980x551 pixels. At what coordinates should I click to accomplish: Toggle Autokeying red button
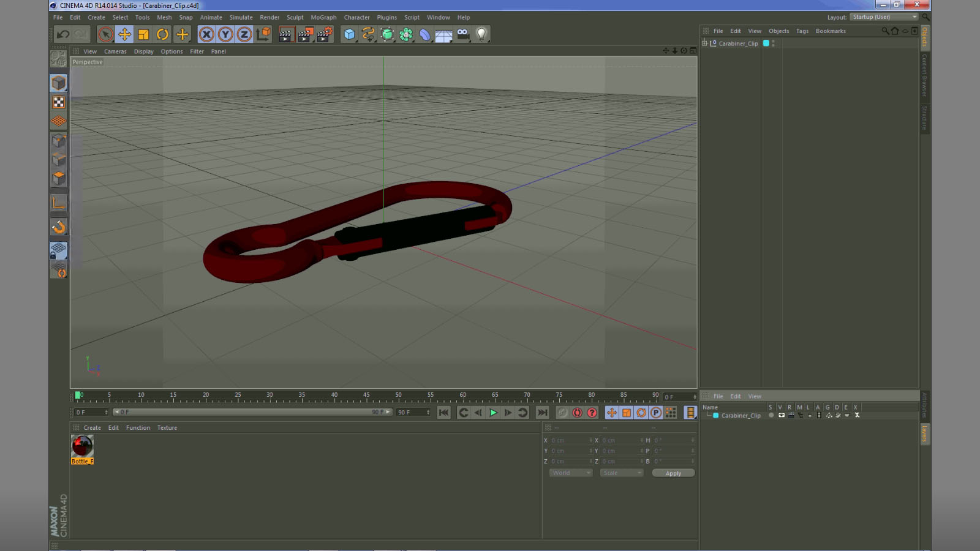577,413
